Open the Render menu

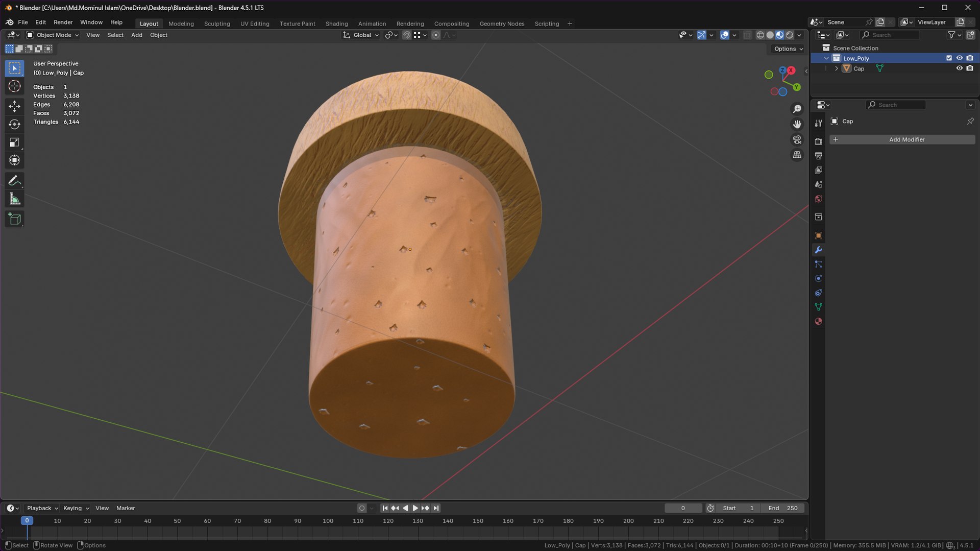(63, 22)
